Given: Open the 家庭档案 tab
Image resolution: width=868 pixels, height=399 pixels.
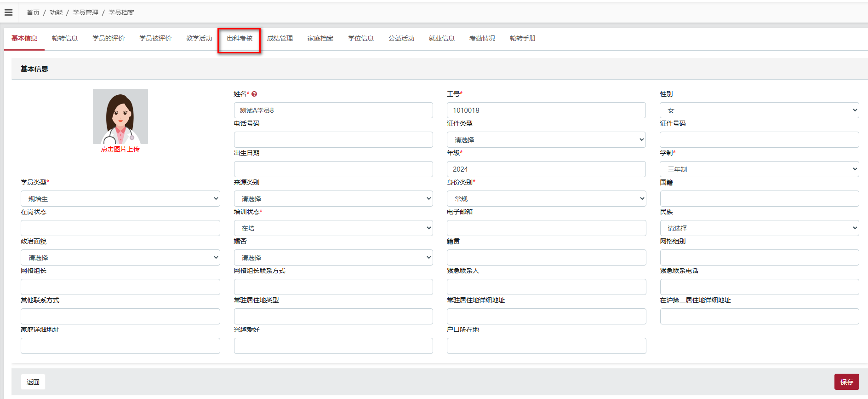Looking at the screenshot, I should coord(320,38).
